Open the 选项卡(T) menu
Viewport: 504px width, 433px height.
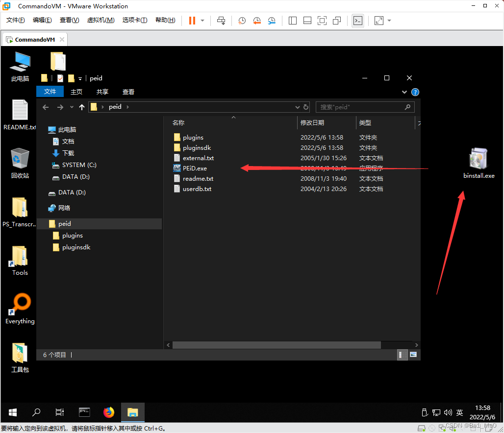(135, 20)
